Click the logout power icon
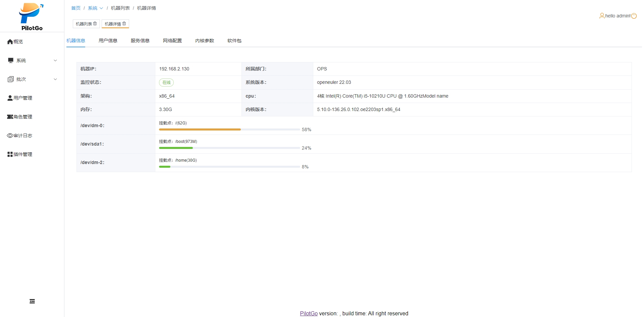Image resolution: width=644 pixels, height=317 pixels. [x=634, y=16]
